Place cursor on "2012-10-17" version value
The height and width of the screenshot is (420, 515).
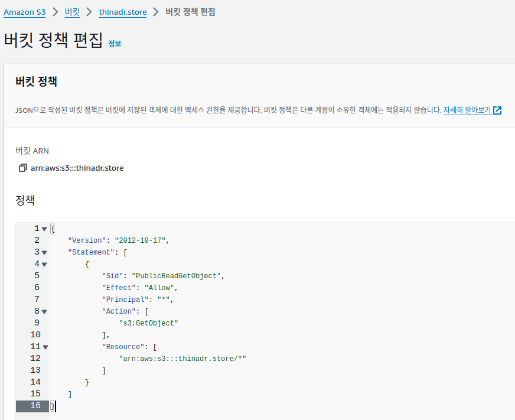click(x=140, y=240)
